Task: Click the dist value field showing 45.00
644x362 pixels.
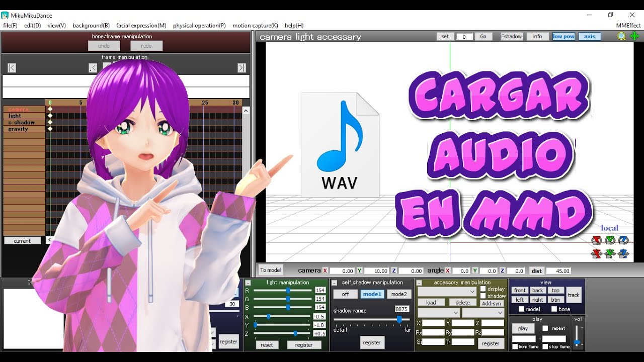Action: pyautogui.click(x=558, y=270)
